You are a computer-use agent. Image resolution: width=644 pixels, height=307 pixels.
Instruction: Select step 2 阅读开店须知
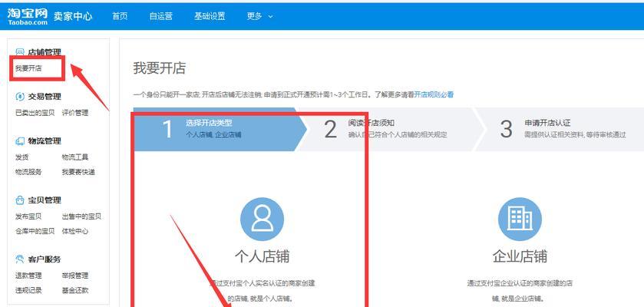tap(392, 129)
